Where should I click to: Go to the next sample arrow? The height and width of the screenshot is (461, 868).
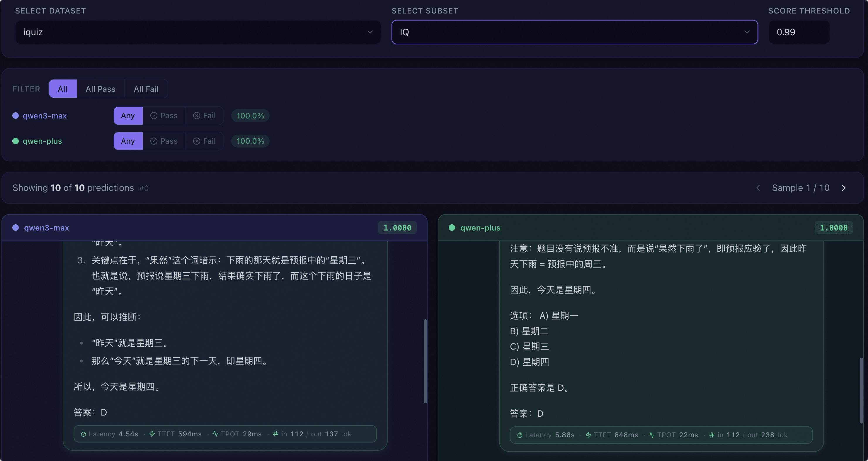(844, 188)
